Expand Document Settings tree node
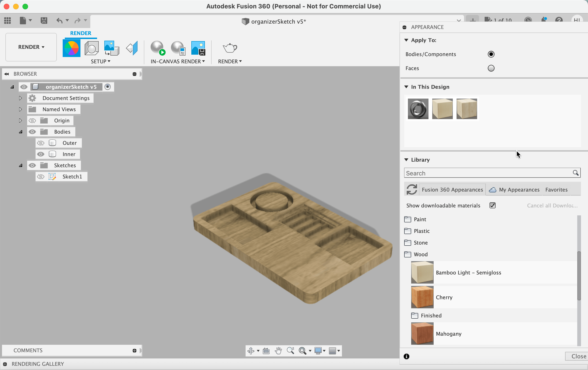This screenshot has height=370, width=588. coord(21,98)
